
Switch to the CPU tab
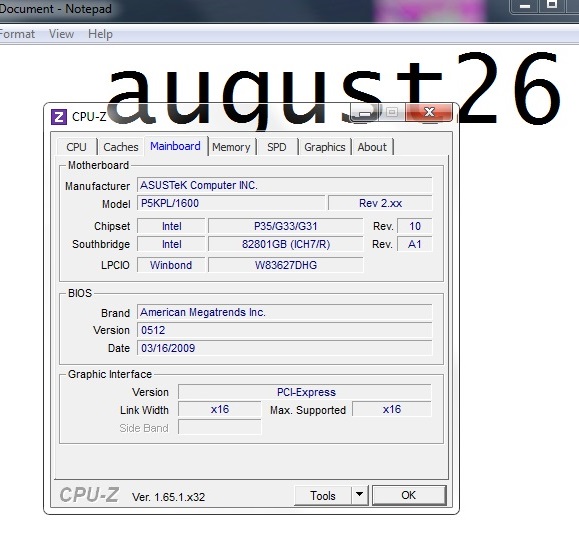click(76, 147)
